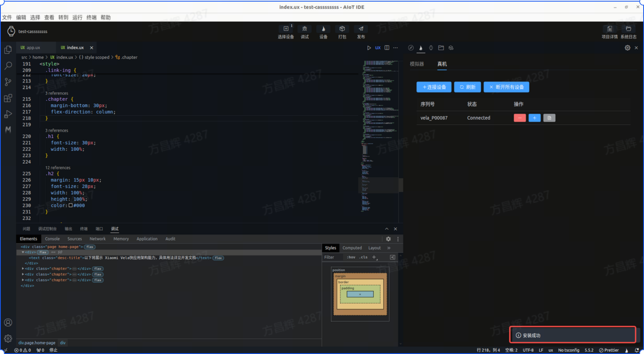Open 项目详情 project details
The width and height of the screenshot is (644, 354).
click(x=609, y=29)
